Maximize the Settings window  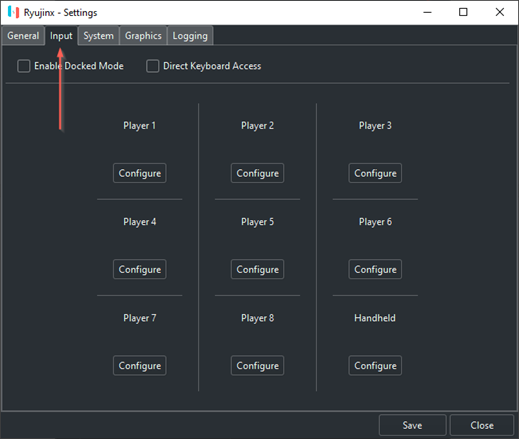[x=463, y=12]
